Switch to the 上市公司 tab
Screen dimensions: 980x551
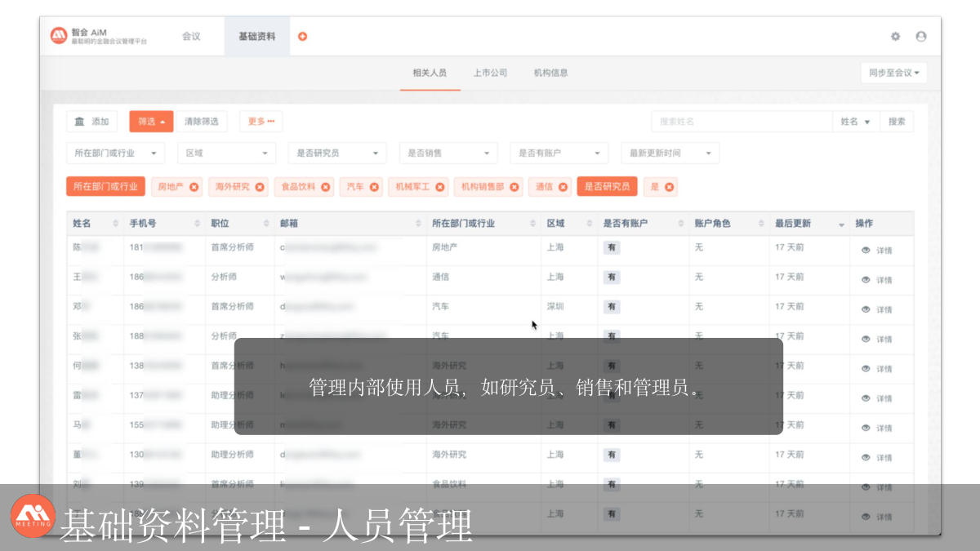pyautogui.click(x=490, y=73)
